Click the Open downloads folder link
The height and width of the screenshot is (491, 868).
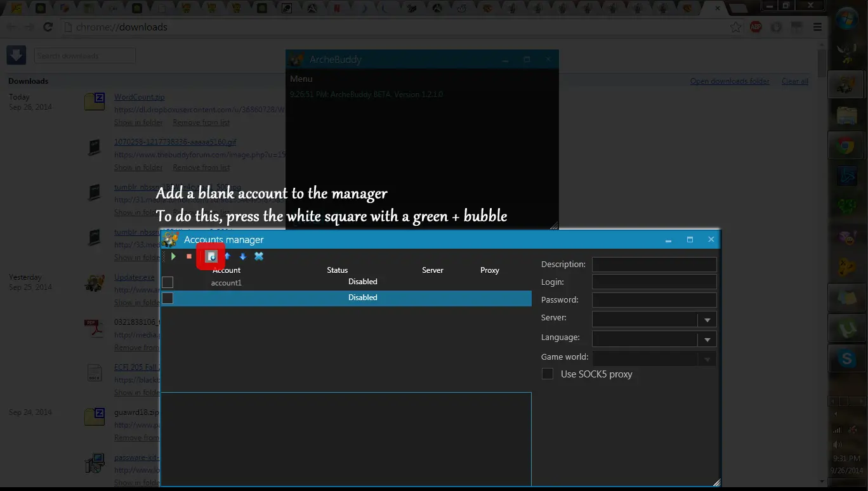729,81
